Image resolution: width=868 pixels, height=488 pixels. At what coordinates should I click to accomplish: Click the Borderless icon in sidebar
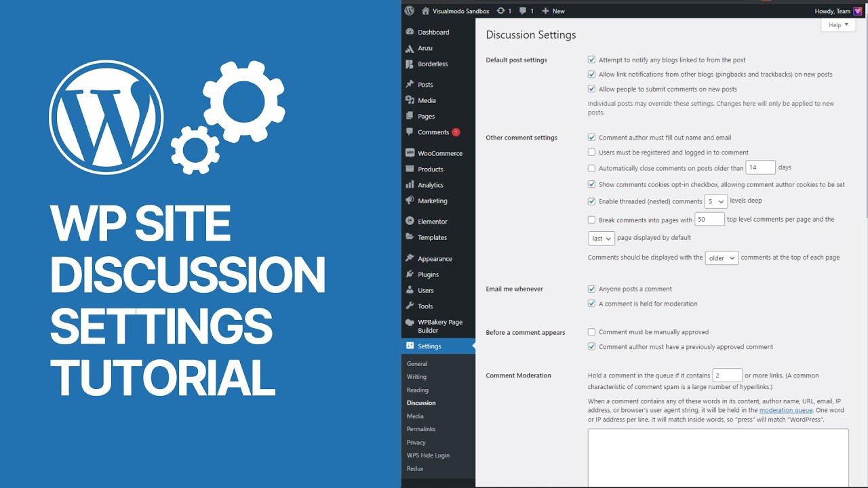[x=410, y=64]
